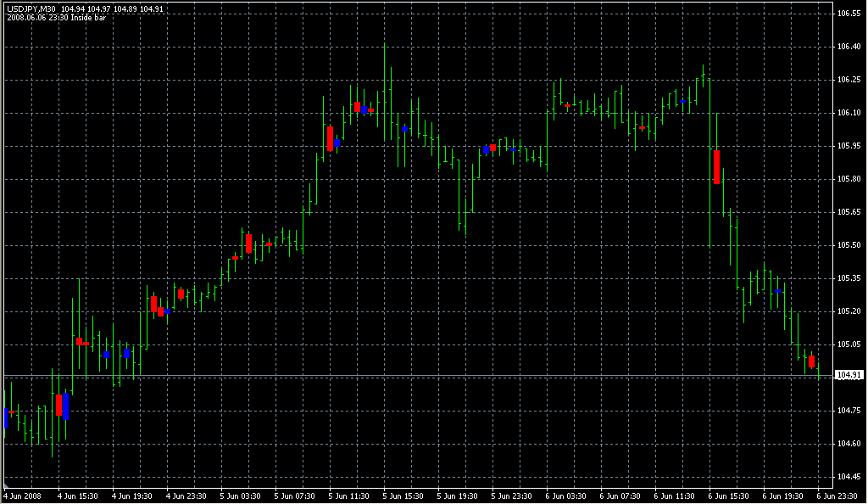The width and height of the screenshot is (868, 504).
Task: Select the last red candle above the price line
Action: pos(811,361)
